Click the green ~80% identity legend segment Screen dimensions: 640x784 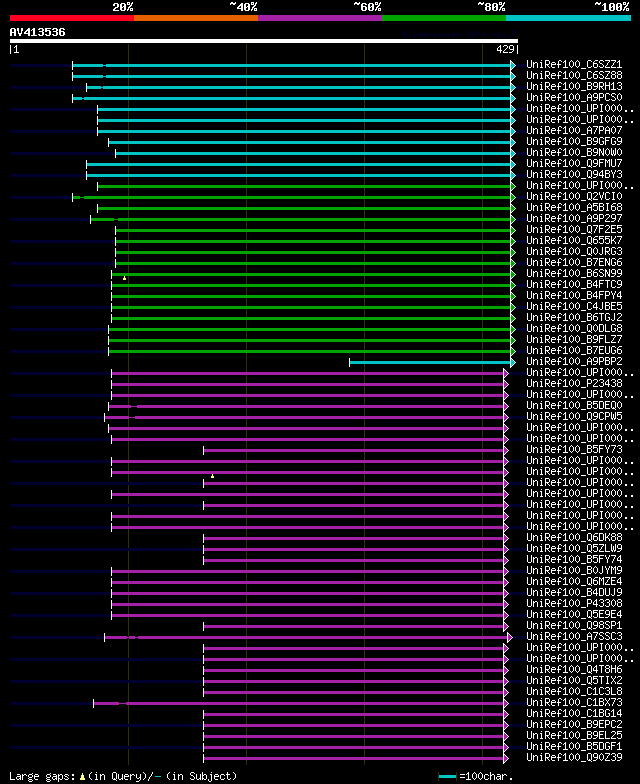[444, 18]
